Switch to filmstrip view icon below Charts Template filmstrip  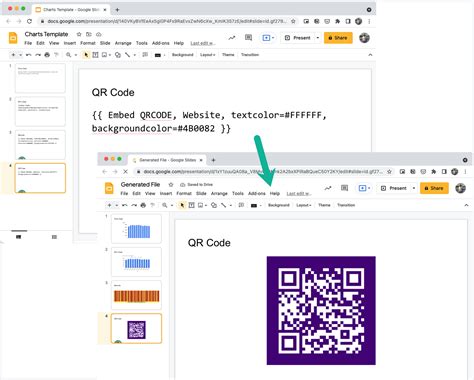coord(19,237)
